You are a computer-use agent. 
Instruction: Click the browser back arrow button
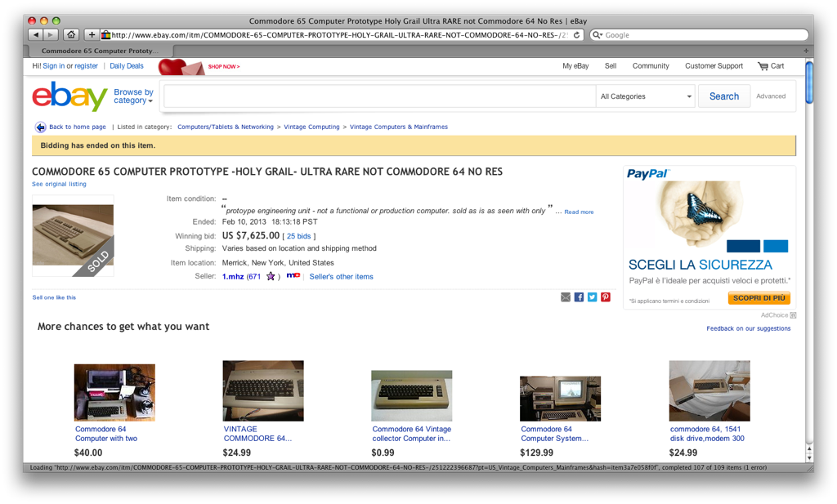coord(36,34)
